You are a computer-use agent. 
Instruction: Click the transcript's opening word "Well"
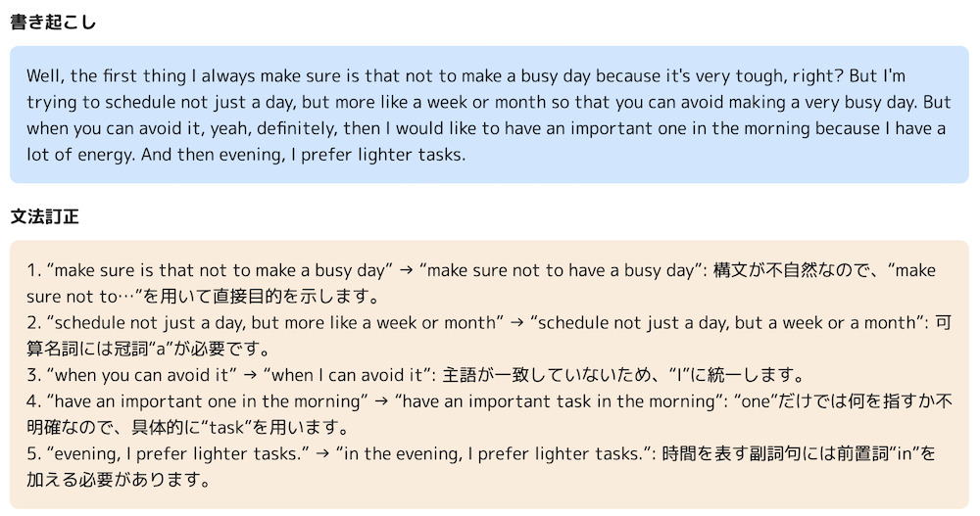pos(44,75)
